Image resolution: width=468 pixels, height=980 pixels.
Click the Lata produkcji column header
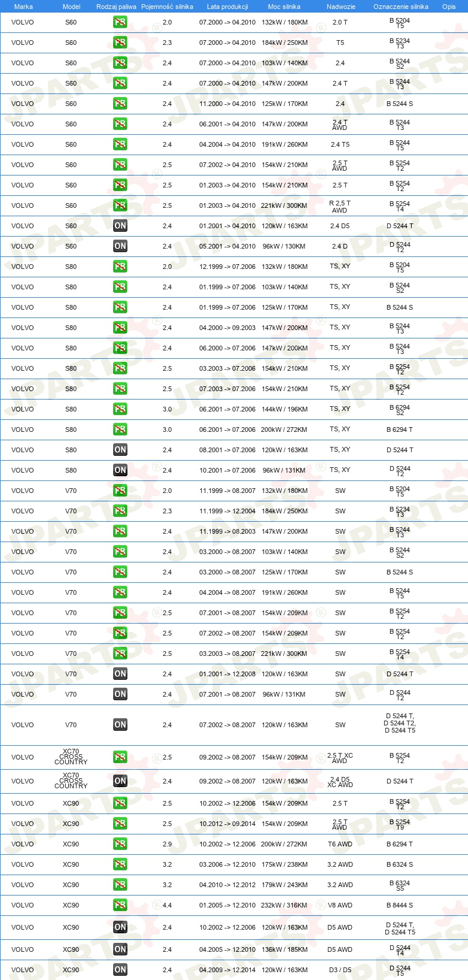point(227,7)
